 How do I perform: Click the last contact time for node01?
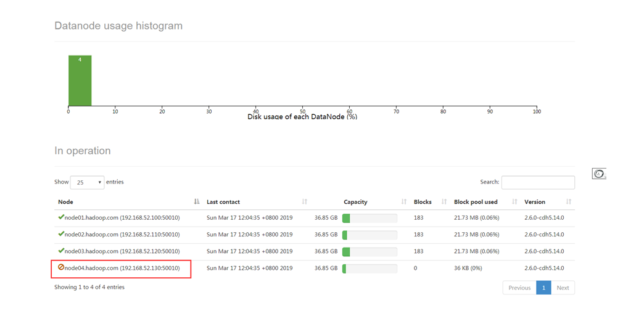coord(249,217)
